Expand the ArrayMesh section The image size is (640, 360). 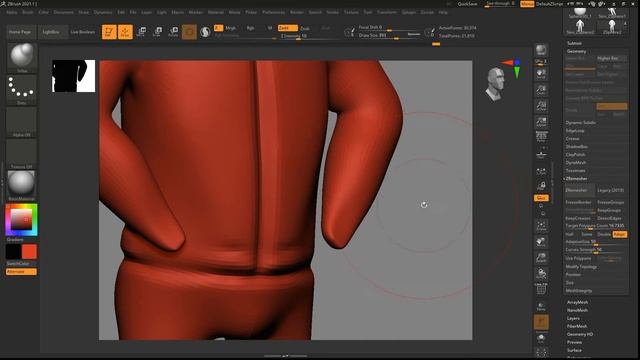point(578,302)
